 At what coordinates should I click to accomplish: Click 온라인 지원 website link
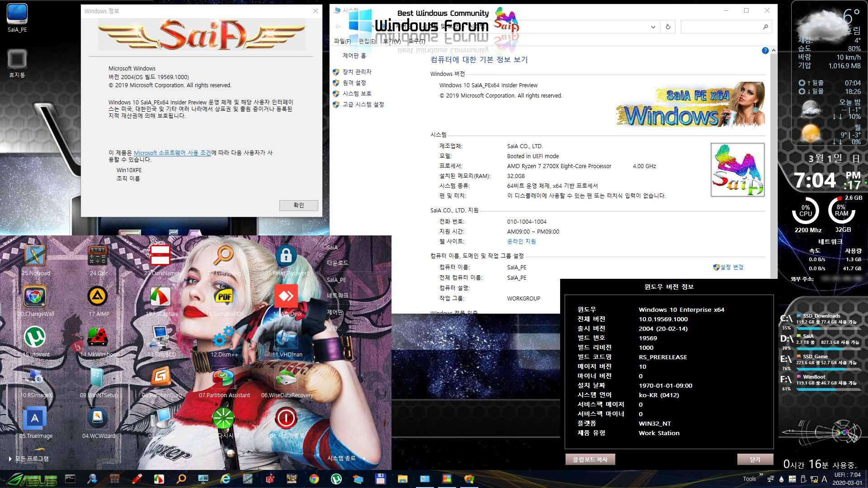coord(521,241)
